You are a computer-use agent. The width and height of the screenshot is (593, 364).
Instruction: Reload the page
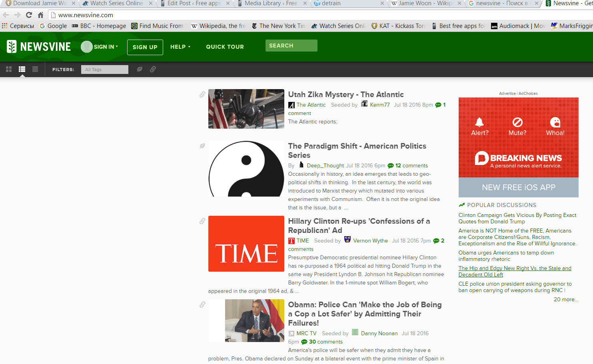pyautogui.click(x=29, y=15)
